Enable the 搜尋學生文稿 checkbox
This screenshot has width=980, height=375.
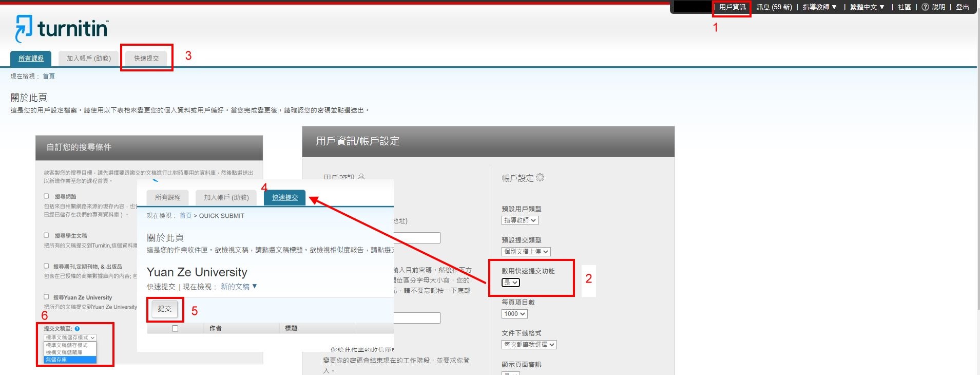click(x=46, y=235)
